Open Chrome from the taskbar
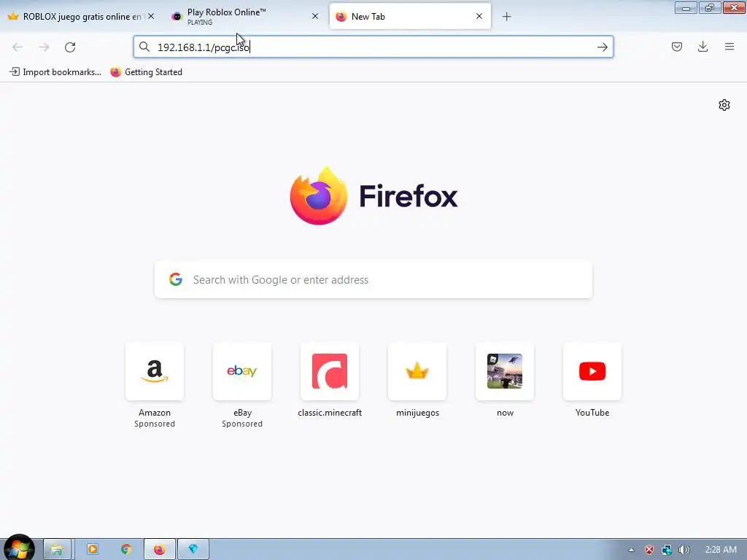747x560 pixels. click(x=126, y=550)
